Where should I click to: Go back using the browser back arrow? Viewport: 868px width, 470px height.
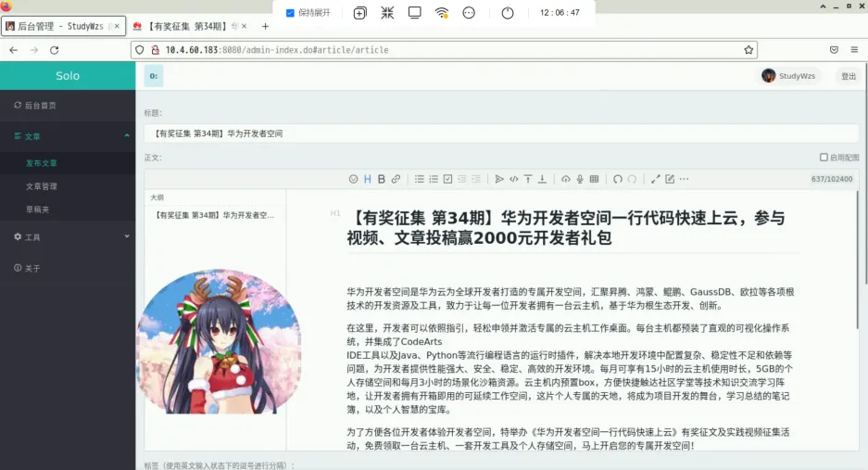[14, 50]
